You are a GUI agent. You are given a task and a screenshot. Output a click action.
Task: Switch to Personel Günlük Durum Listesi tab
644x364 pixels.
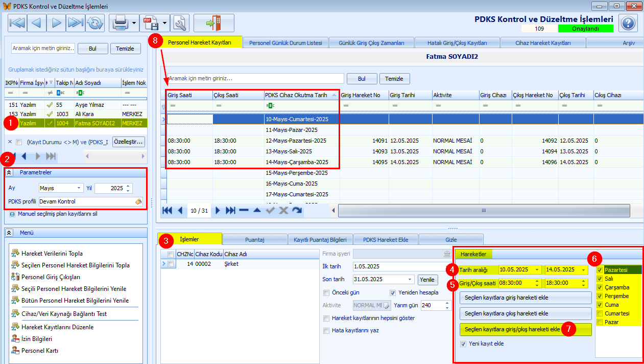[x=285, y=43]
